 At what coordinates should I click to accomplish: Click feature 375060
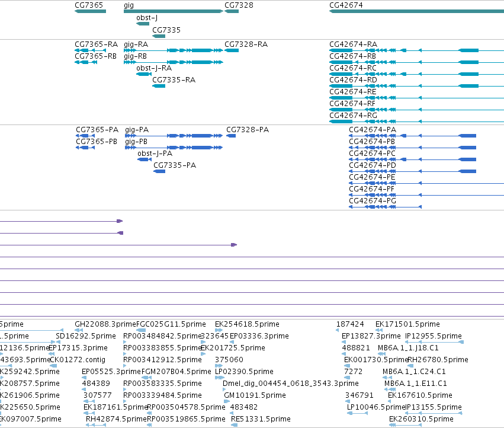(x=219, y=366)
